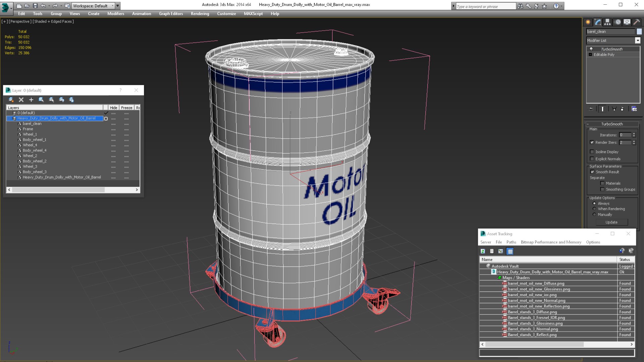Switch to the Create command panel
The image size is (644, 362).
(x=588, y=22)
